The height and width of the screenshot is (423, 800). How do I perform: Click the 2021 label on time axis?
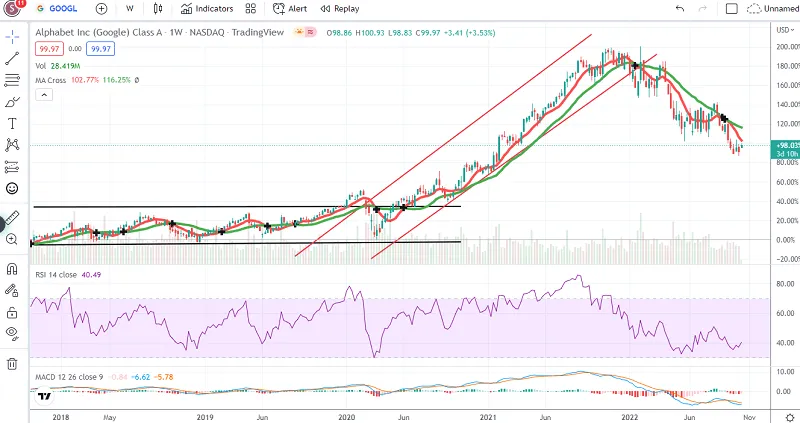coord(488,417)
